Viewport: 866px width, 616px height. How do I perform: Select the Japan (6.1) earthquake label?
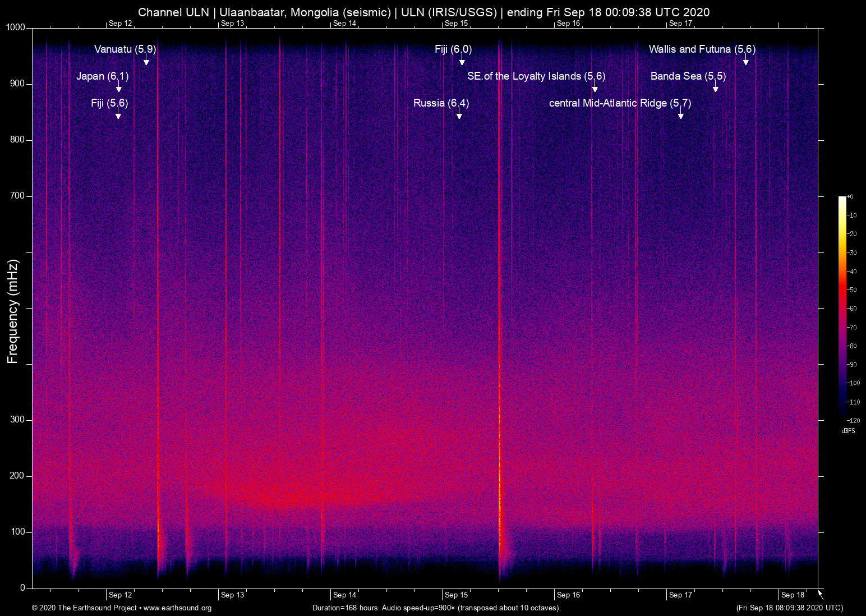[103, 76]
